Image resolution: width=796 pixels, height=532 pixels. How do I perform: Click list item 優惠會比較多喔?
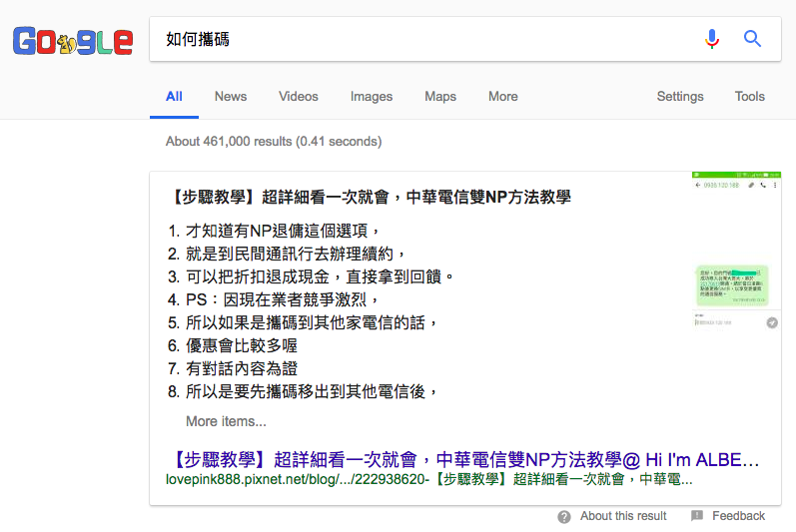(242, 346)
